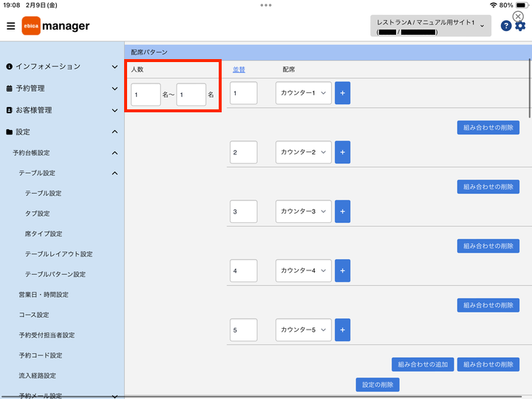Open the テーブルパターン設定 menu item
532x399 pixels.
tap(55, 274)
